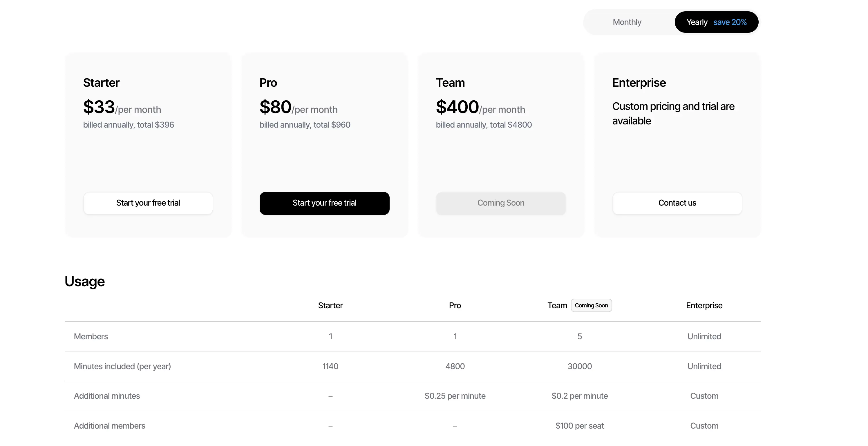Viewport: 868px width, 446px height.
Task: Click the save 20% label
Action: (730, 22)
